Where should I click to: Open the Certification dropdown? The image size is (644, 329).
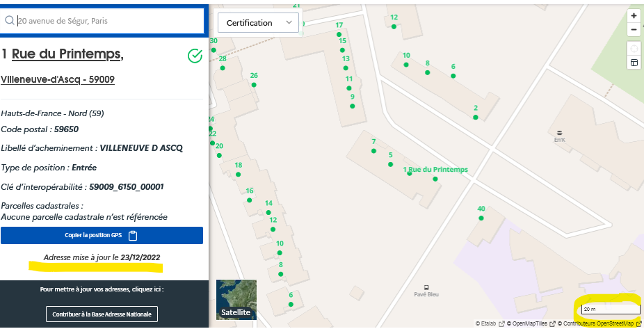pyautogui.click(x=258, y=23)
